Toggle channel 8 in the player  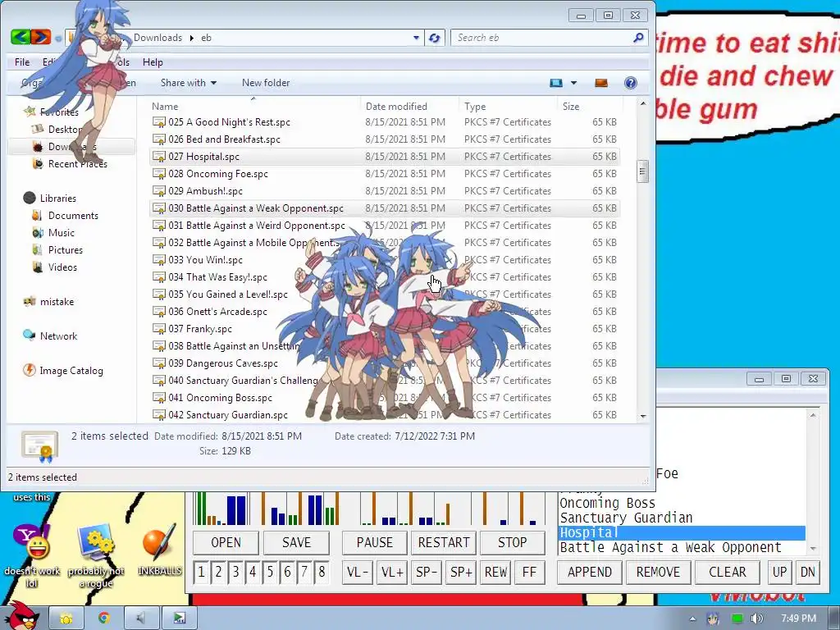pos(322,572)
